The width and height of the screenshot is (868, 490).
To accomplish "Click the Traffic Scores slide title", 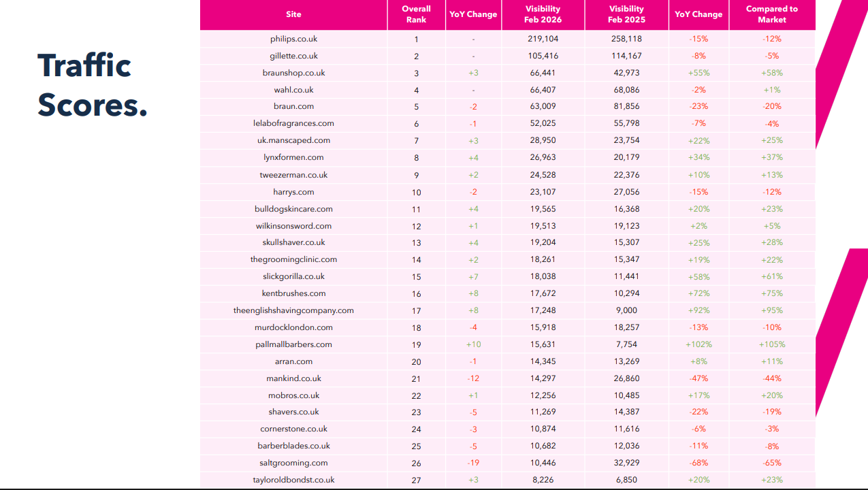I will coord(92,85).
